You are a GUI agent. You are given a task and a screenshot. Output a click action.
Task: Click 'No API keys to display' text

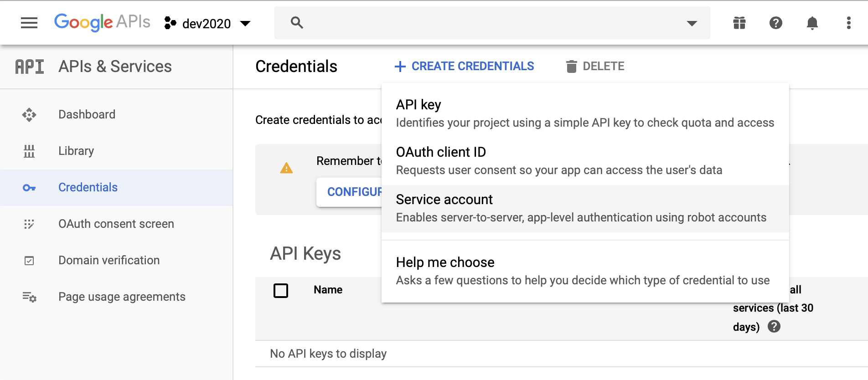tap(328, 354)
